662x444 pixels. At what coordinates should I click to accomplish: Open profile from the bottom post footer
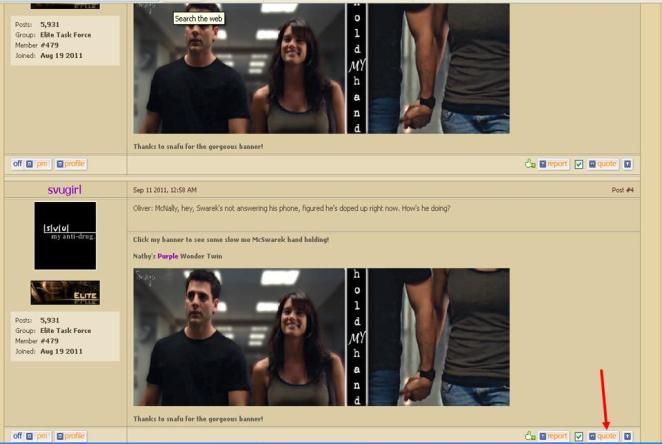(x=71, y=436)
